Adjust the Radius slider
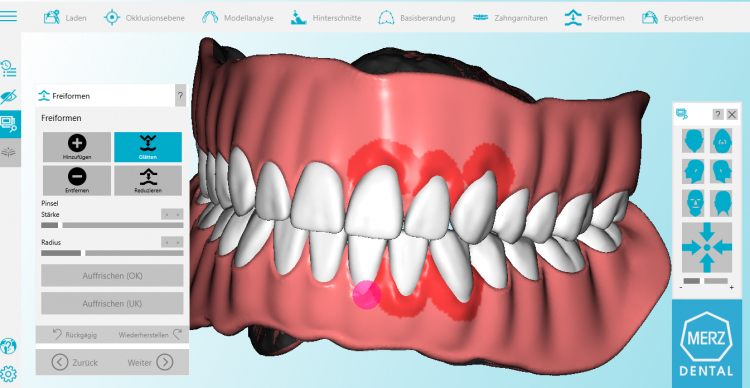The width and height of the screenshot is (750, 388). (112, 253)
